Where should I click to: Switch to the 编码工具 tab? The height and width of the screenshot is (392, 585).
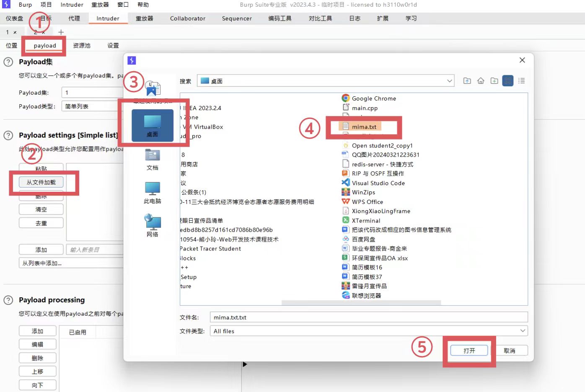click(x=280, y=18)
